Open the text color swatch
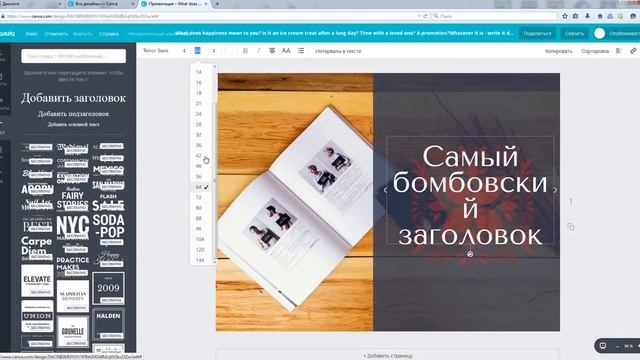This screenshot has height=360, width=640. pyautogui.click(x=229, y=51)
